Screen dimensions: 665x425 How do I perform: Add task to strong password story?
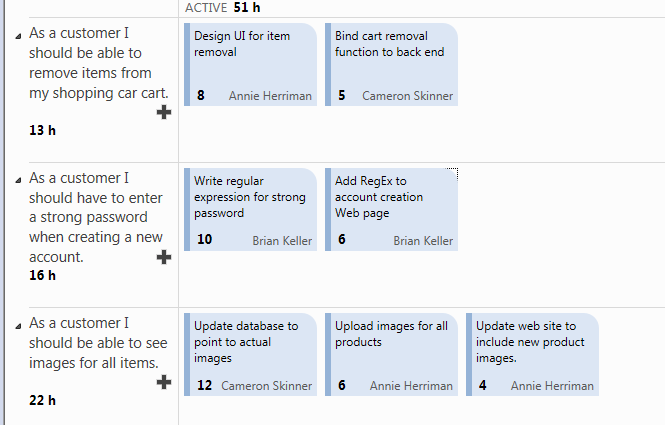(164, 257)
